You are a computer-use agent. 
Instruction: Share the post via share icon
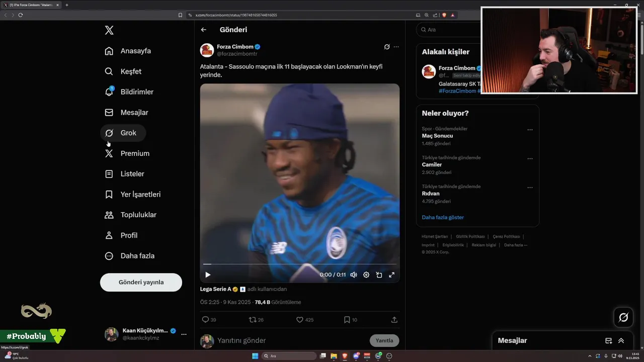pyautogui.click(x=394, y=320)
